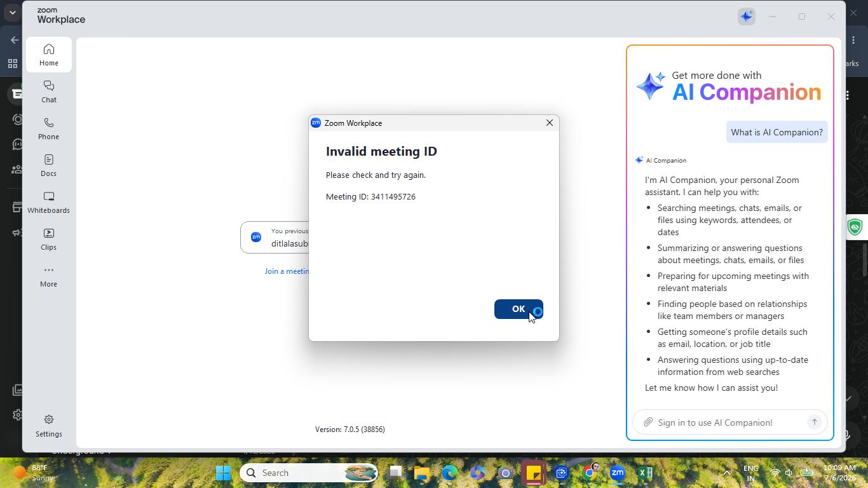The height and width of the screenshot is (488, 868).
Task: Open the Docs section
Action: pyautogui.click(x=49, y=166)
